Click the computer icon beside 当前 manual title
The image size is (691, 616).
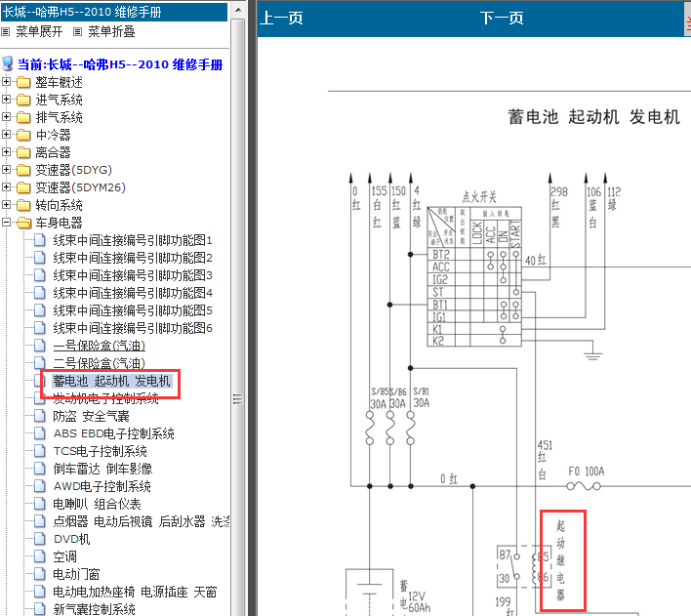point(8,63)
